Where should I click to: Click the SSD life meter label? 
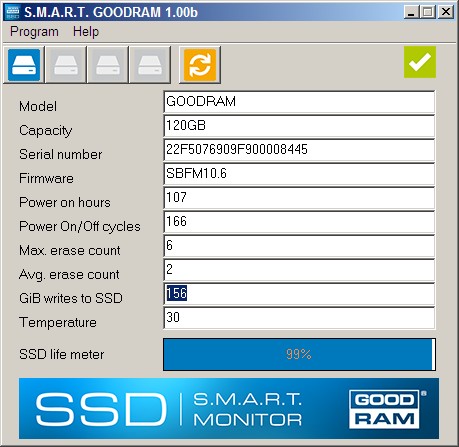tap(62, 354)
